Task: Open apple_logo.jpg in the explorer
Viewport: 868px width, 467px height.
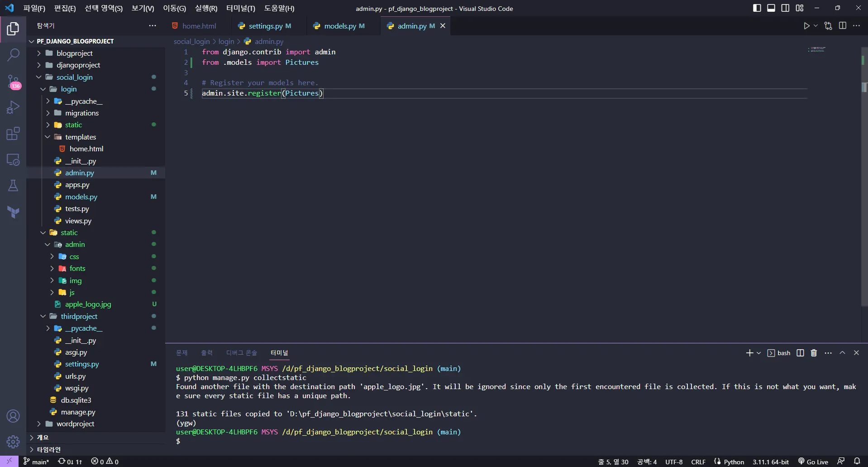Action: click(96, 304)
